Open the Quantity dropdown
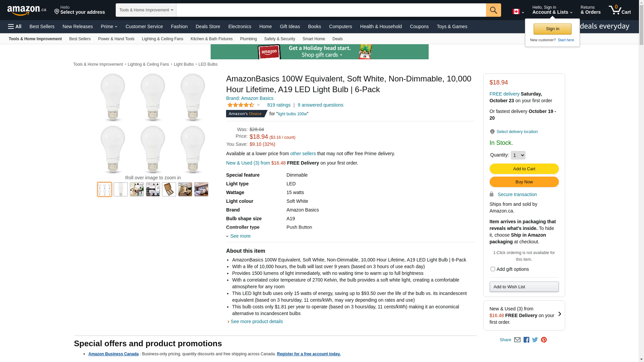The height and width of the screenshot is (362, 644). coord(518,155)
